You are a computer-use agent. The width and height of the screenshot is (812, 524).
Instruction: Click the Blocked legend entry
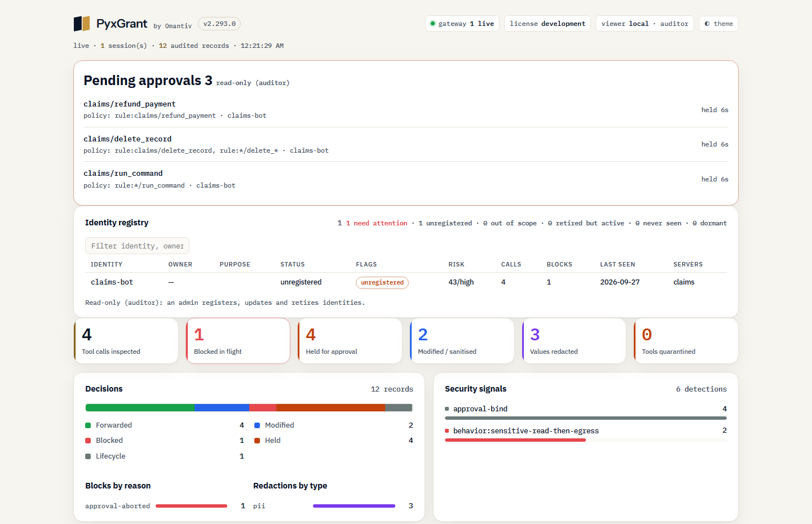pos(165,441)
